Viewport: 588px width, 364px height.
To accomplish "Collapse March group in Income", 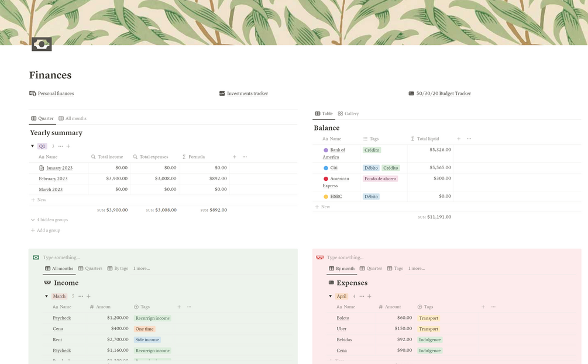I will coord(46,297).
